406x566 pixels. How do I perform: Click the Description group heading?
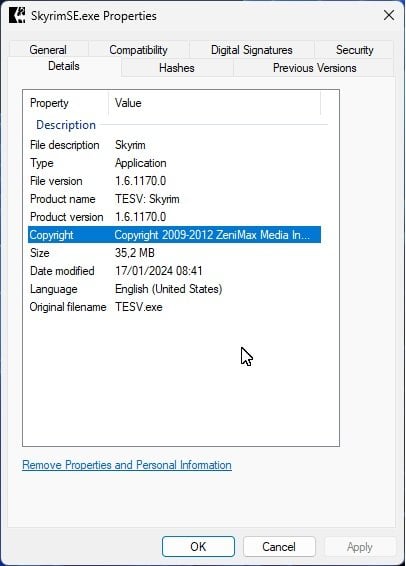tap(66, 125)
